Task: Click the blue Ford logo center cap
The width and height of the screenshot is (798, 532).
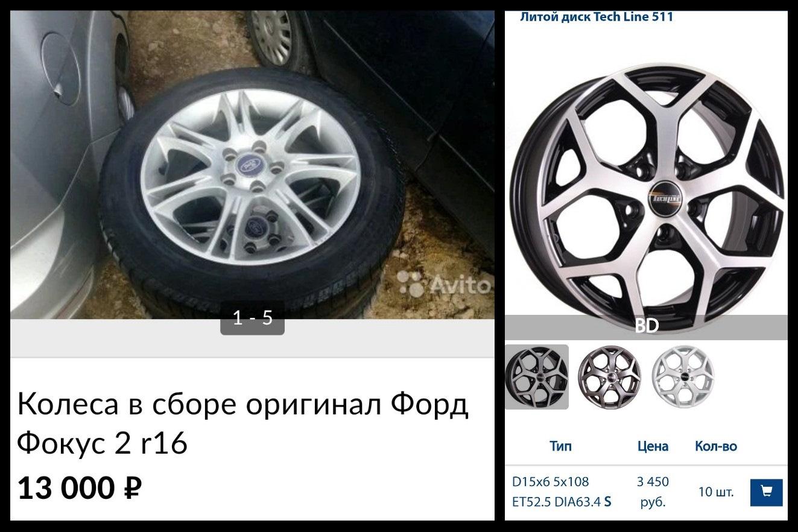Action: click(247, 164)
